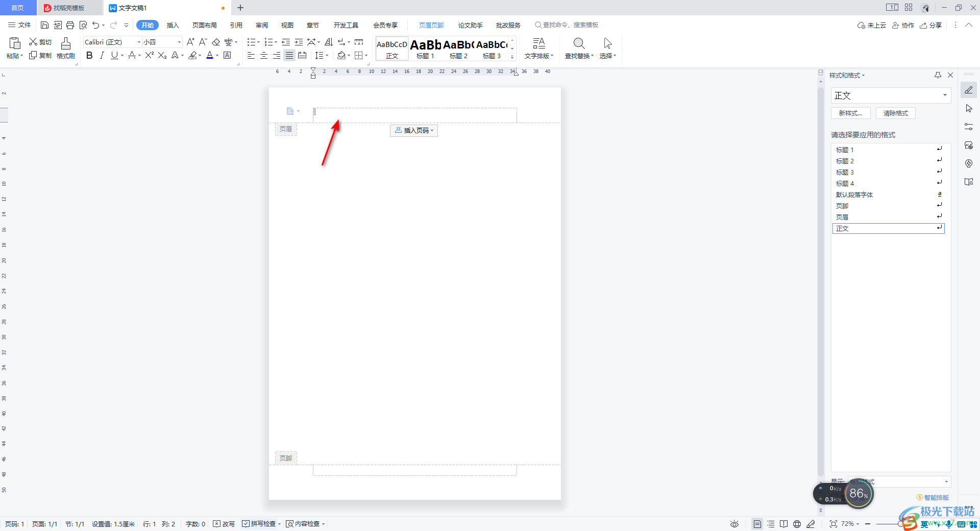The image size is (980, 531).
Task: Open the 选择 selection tool menu
Action: point(607,49)
